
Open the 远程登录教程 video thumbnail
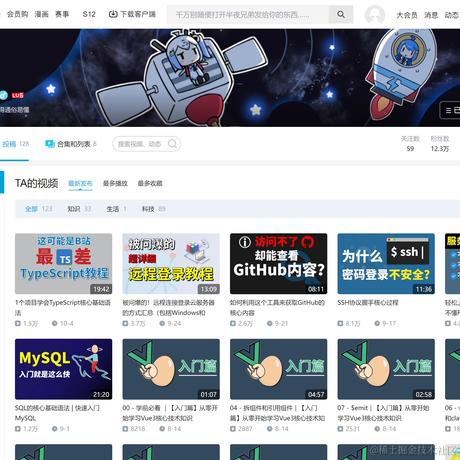171,264
